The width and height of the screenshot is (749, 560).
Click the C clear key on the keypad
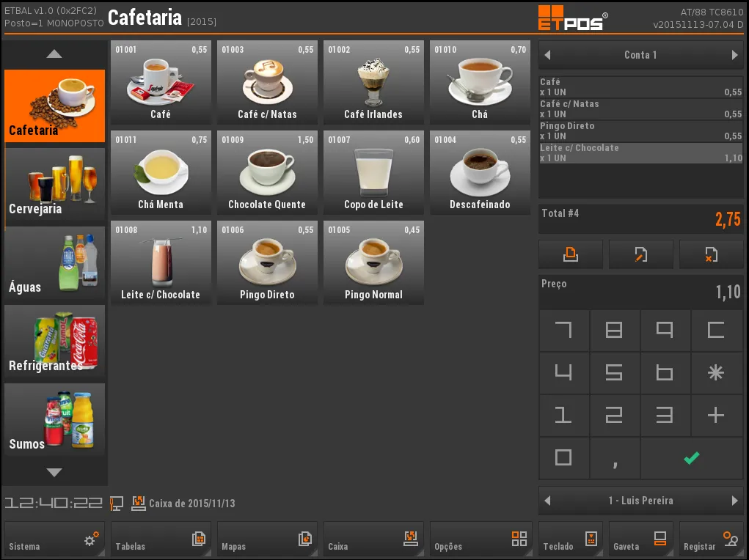[x=715, y=331]
